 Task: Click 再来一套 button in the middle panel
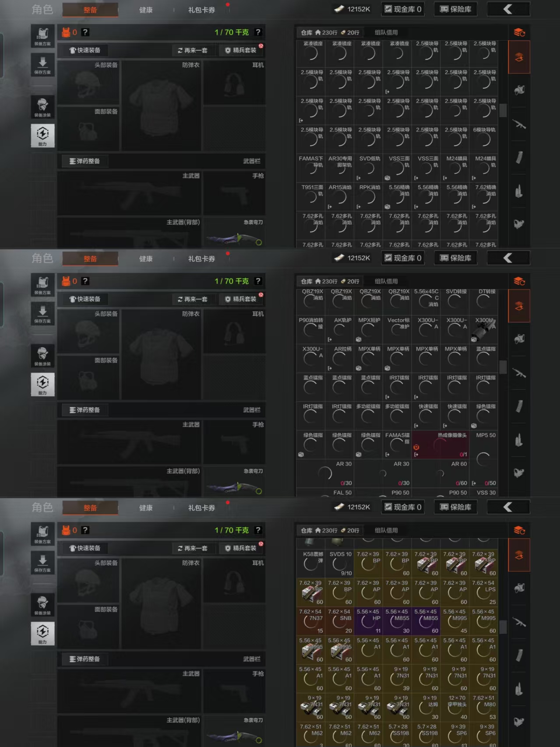click(x=192, y=299)
